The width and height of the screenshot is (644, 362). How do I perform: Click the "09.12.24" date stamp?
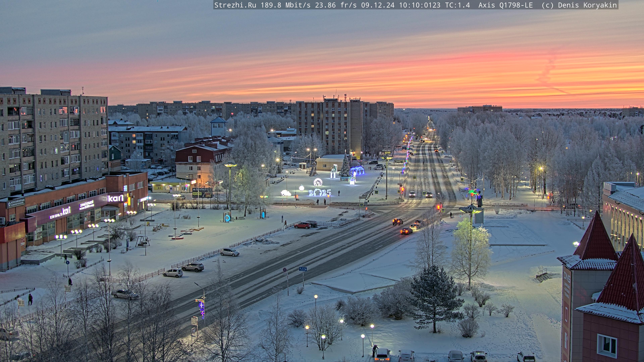pyautogui.click(x=378, y=5)
